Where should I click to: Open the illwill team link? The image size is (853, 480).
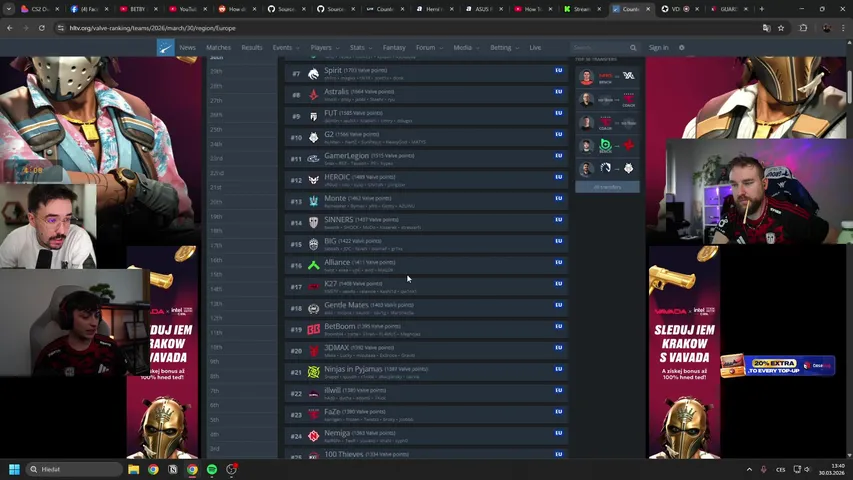click(x=332, y=391)
